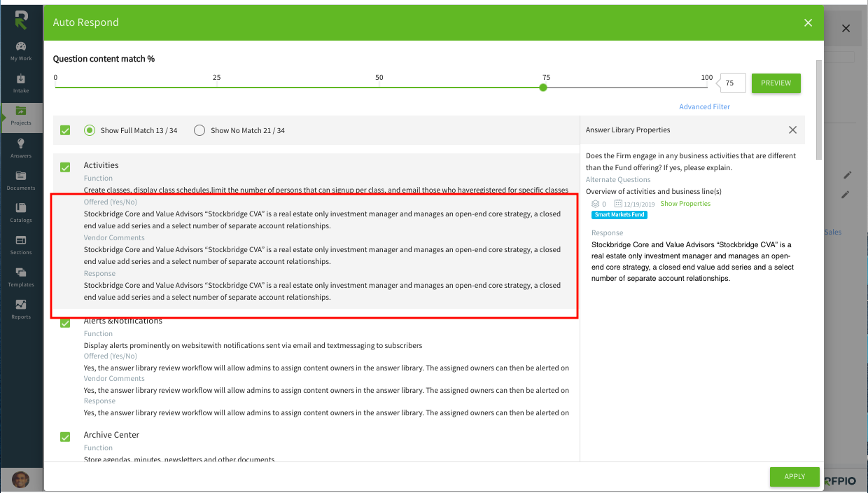
Task: Select Show No Match 21 / 34
Action: (199, 130)
